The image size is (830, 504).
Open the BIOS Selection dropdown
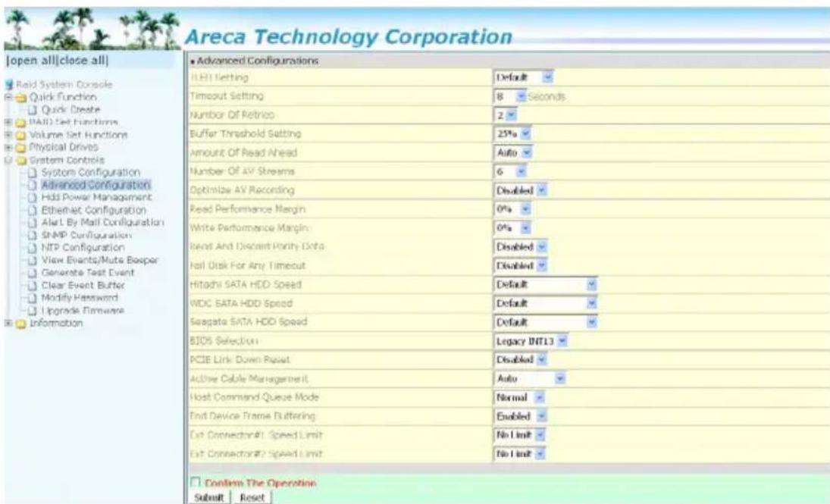[531, 341]
